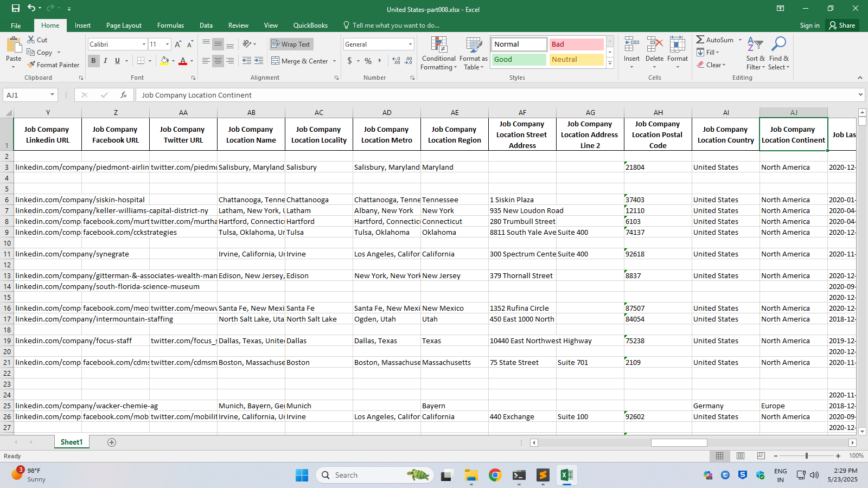Expand AutoSum dropdown arrow
The width and height of the screenshot is (868, 488).
(x=740, y=40)
